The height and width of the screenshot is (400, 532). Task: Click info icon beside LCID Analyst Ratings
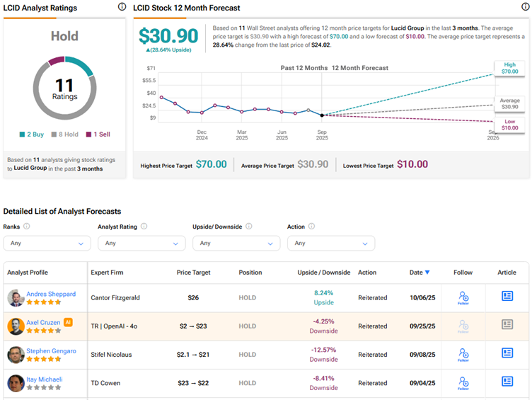pyautogui.click(x=122, y=7)
